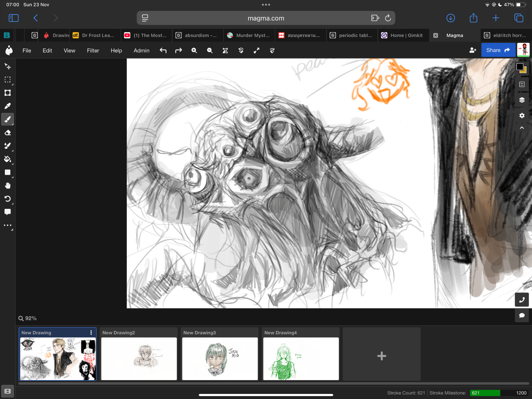Viewport: 532px width, 399px height.
Task: Click the black foreground color swatch
Action: [520, 67]
